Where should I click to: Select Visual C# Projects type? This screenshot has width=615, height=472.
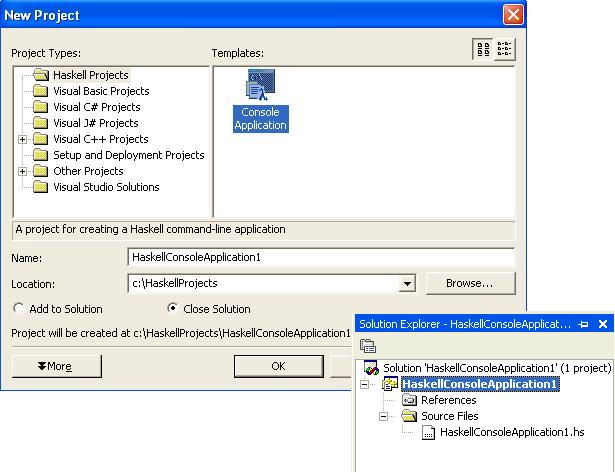tap(96, 107)
